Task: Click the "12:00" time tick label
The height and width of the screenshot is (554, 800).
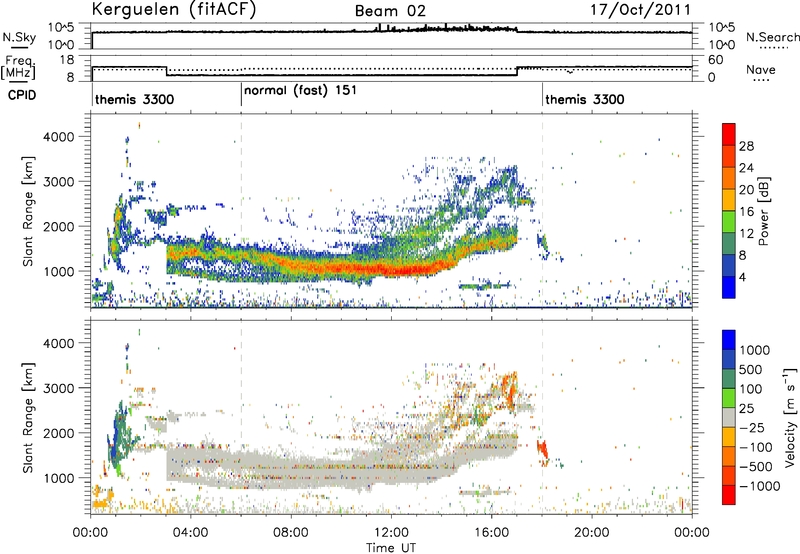Action: coord(391,533)
